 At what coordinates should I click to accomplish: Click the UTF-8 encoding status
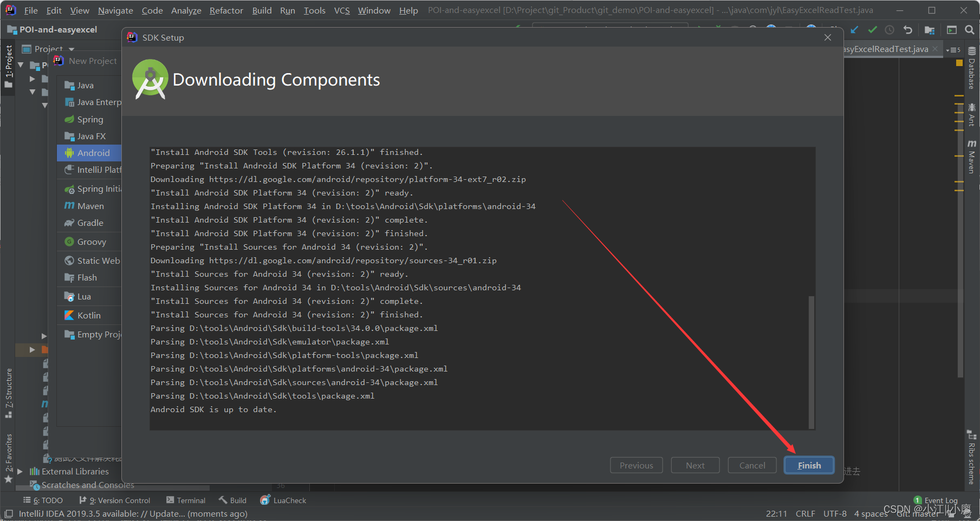835,513
